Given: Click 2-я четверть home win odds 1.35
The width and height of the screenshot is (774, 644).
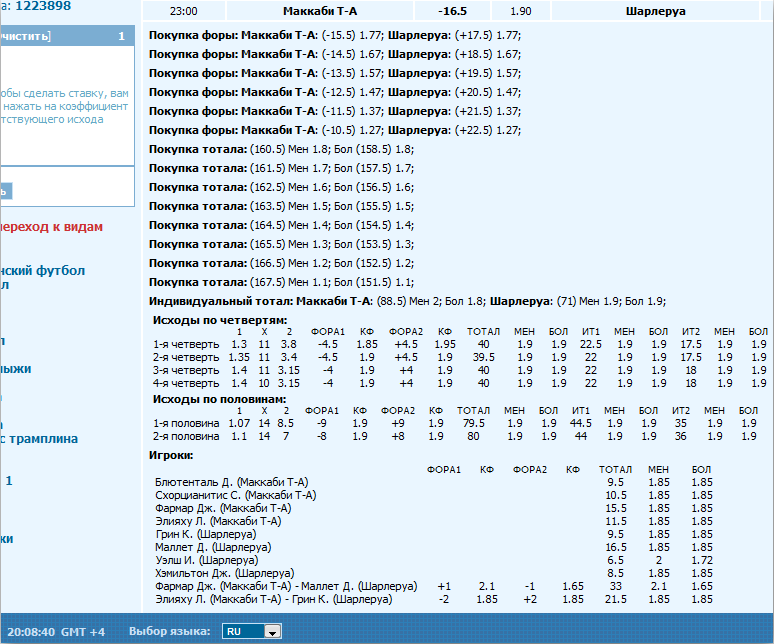Looking at the screenshot, I should pos(239,357).
